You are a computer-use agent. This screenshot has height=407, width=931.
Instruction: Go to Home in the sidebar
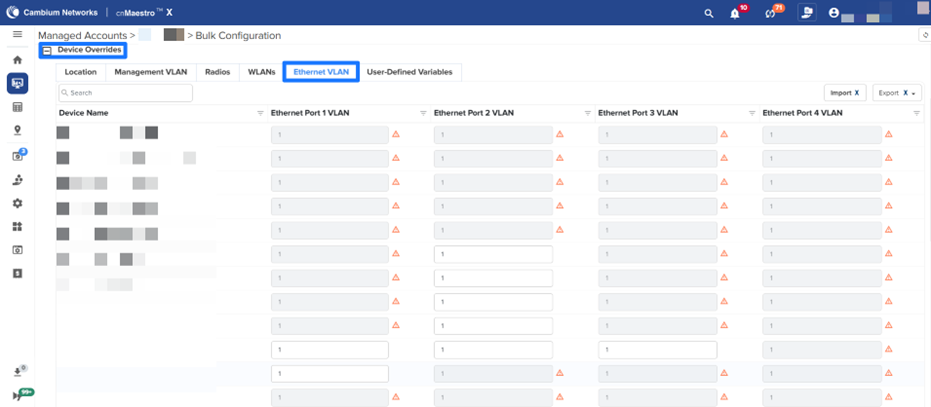[17, 60]
